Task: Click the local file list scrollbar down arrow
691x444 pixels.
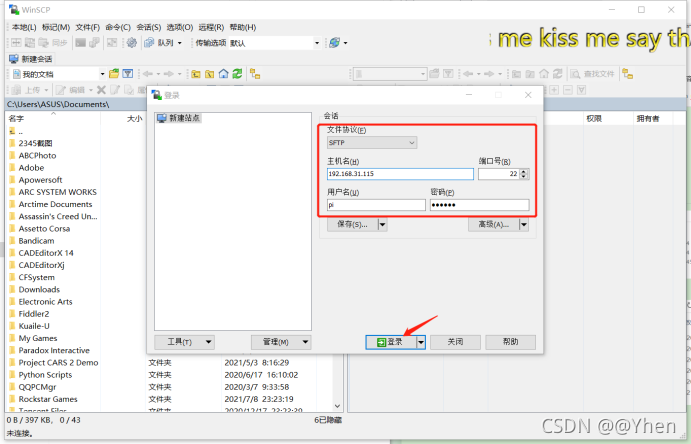Action: pos(338,406)
